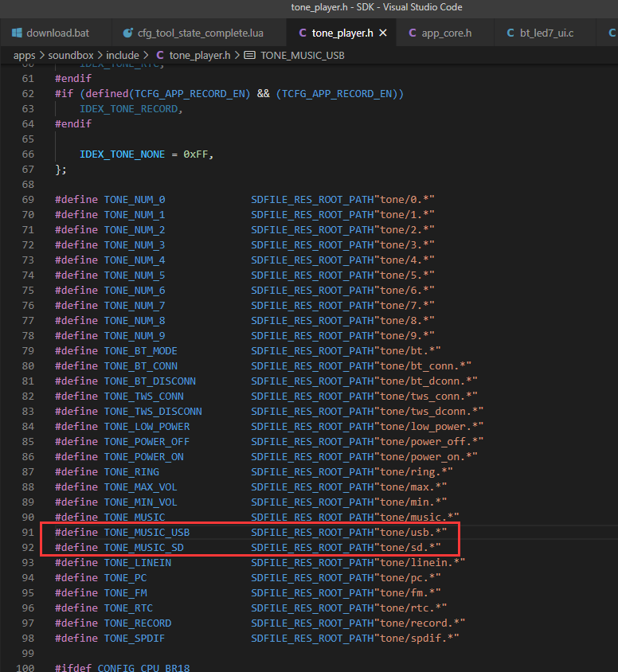Click the 'TONE_NUM_5' macro name
Image resolution: width=618 pixels, height=672 pixels.
click(135, 275)
